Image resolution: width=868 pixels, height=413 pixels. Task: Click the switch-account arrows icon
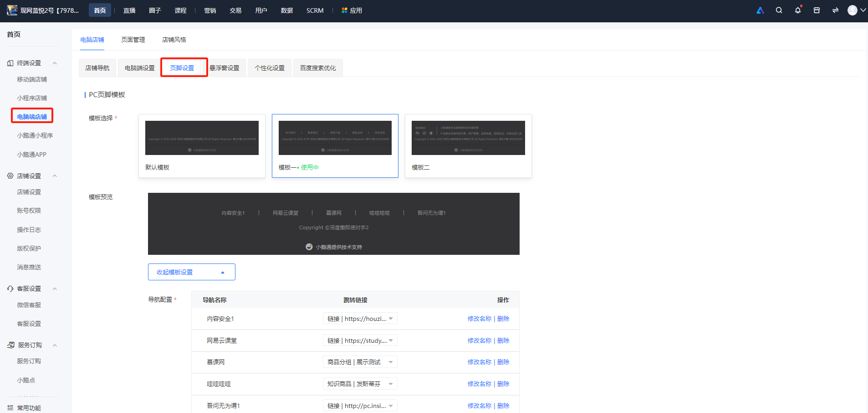(835, 10)
